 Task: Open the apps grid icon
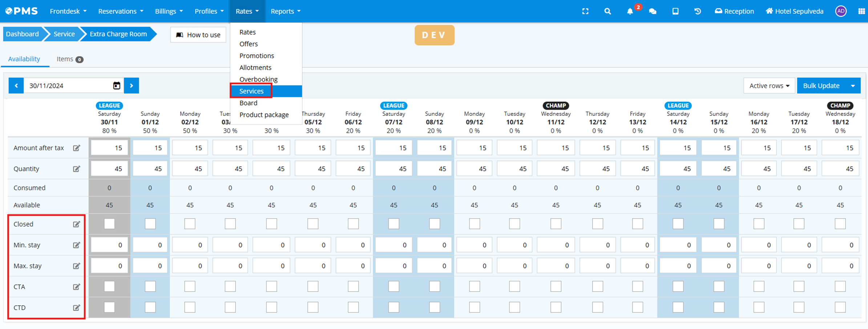(x=861, y=11)
